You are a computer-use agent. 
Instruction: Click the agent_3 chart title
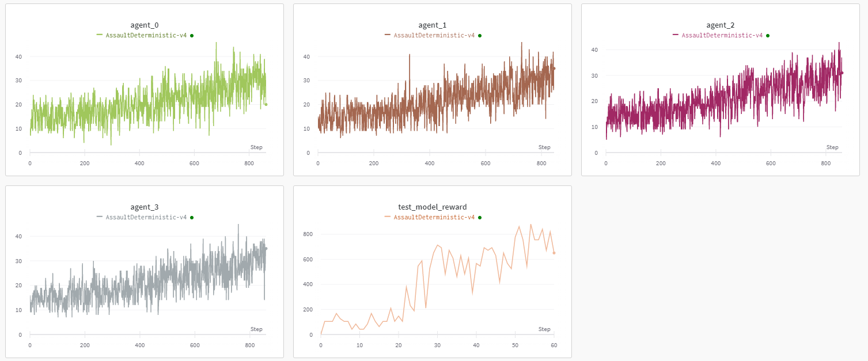pyautogui.click(x=145, y=207)
